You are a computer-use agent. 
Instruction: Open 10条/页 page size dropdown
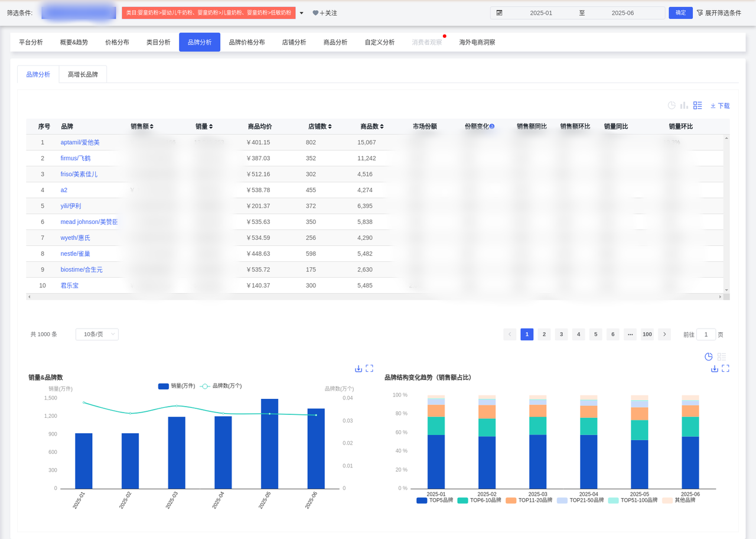(x=97, y=335)
